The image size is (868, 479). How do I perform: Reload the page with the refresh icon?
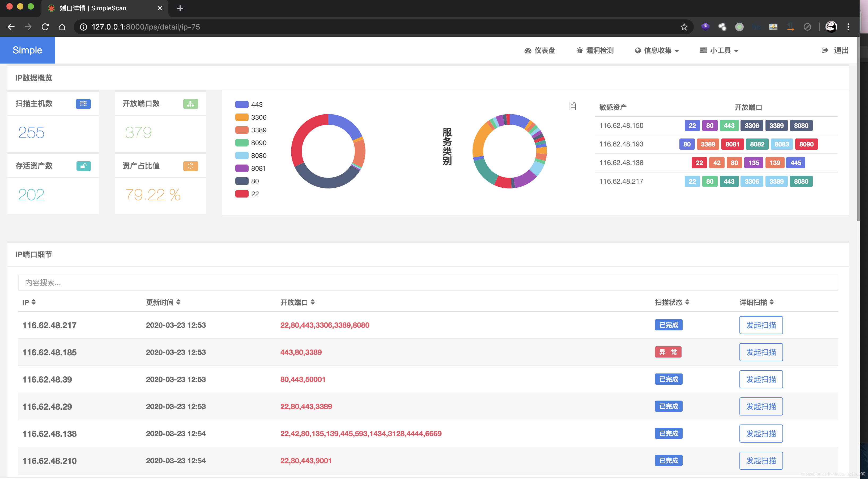click(x=45, y=27)
